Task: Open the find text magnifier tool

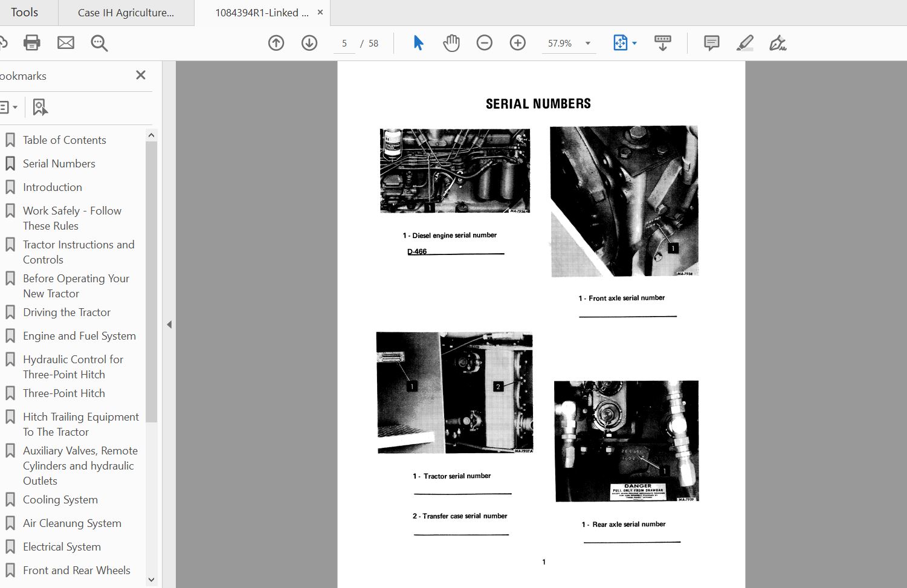Action: pyautogui.click(x=99, y=43)
